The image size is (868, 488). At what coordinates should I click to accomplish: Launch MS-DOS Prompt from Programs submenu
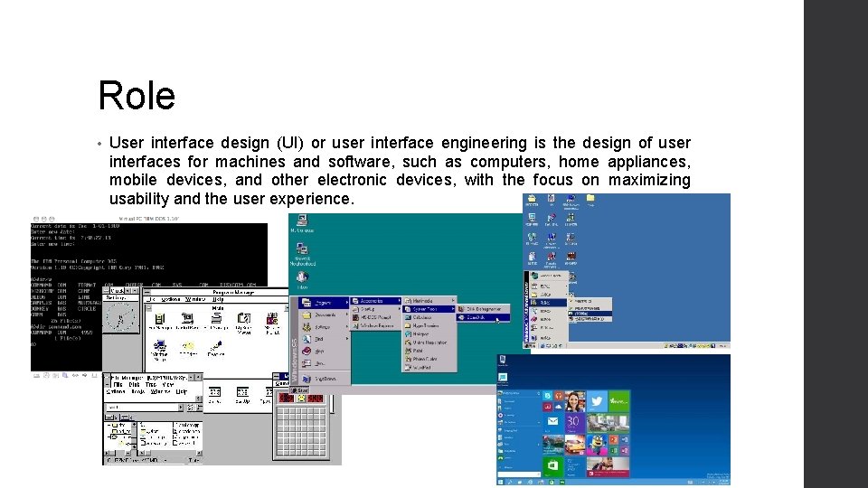coord(376,317)
